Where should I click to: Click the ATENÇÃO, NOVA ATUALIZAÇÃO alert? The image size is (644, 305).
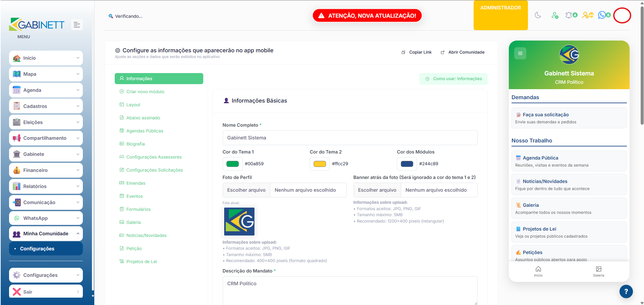point(367,16)
